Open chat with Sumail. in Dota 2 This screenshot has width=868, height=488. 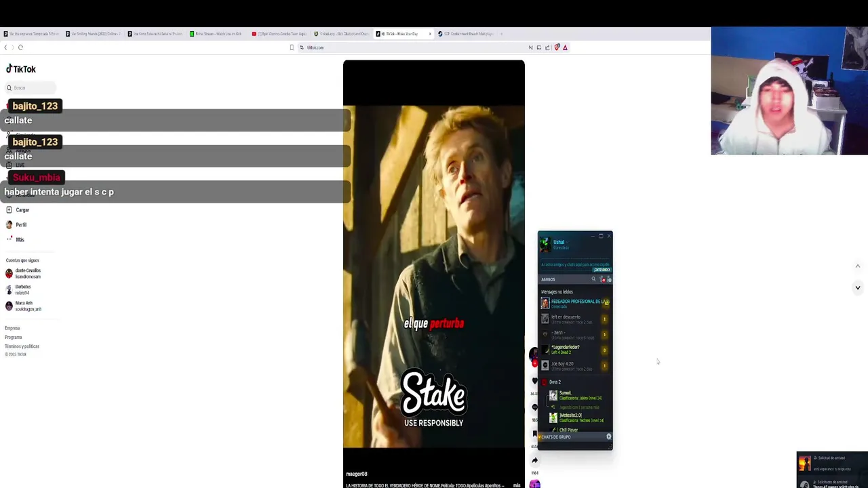(x=576, y=395)
